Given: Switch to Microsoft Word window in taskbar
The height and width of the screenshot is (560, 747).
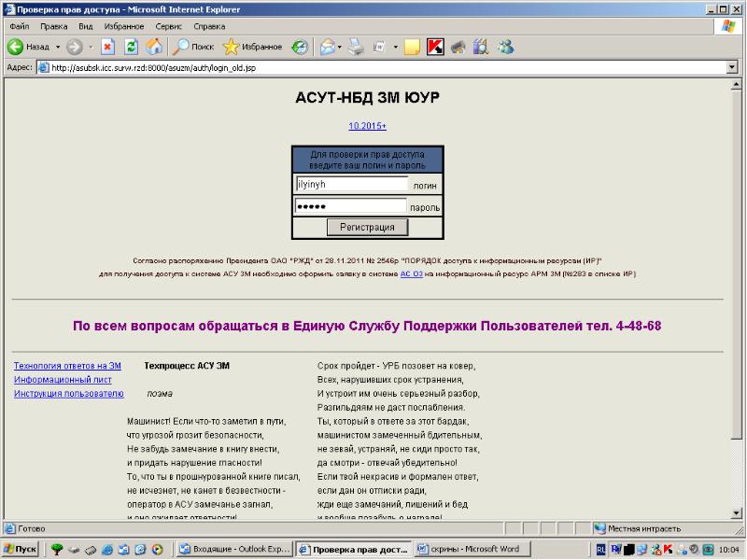Looking at the screenshot, I should point(472,549).
